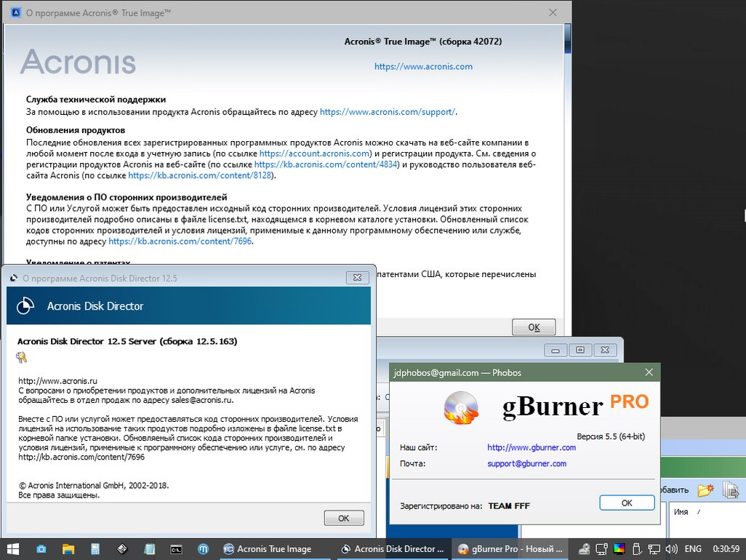
Task: Click the Зарегистрировано на: TEAM FFF text
Action: click(465, 505)
